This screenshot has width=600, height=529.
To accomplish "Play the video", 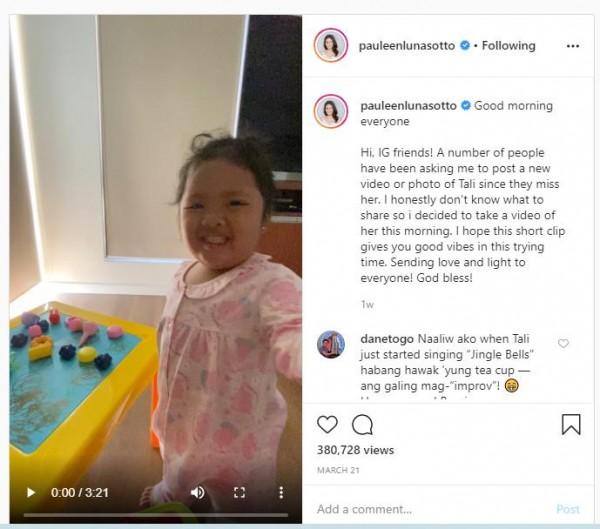I will click(31, 492).
